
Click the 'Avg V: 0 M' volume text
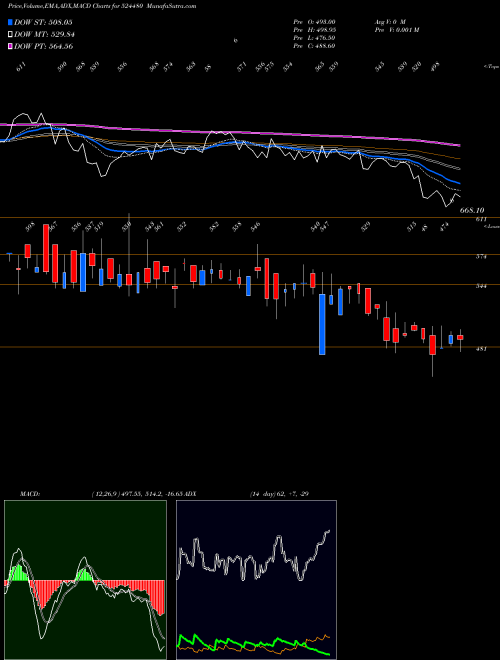(390, 22)
